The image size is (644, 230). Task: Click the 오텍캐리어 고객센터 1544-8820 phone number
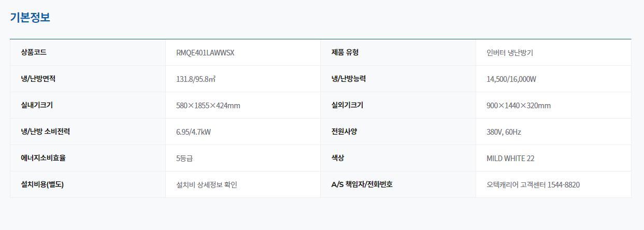pyautogui.click(x=533, y=185)
